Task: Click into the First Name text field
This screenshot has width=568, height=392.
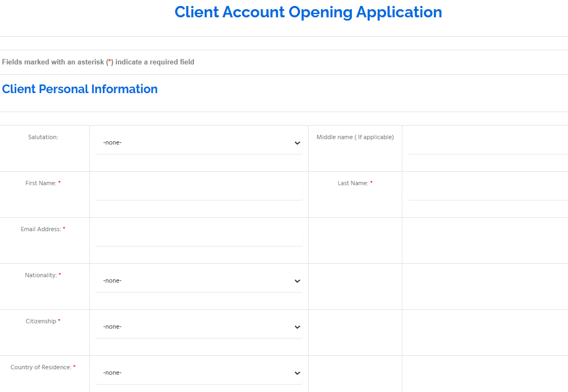Action: [198, 190]
